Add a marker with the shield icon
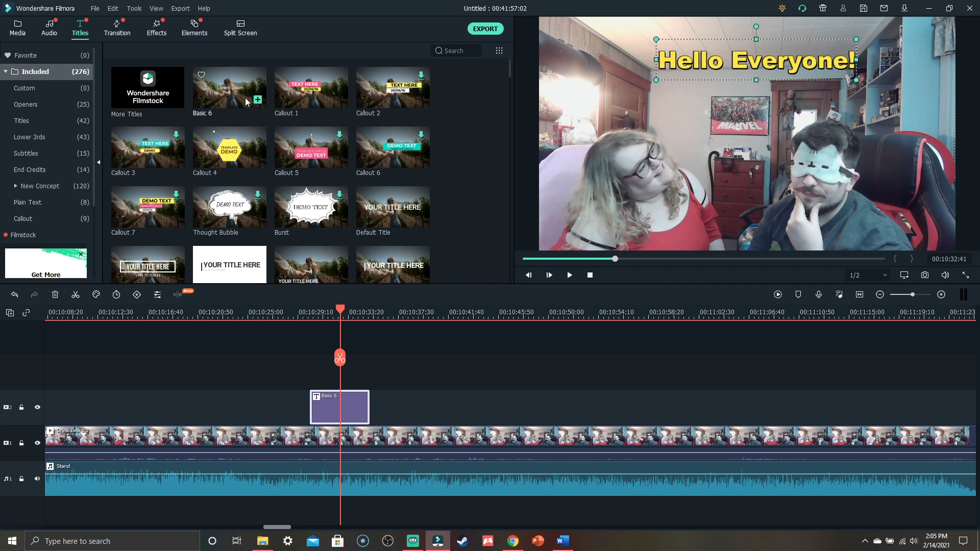The image size is (980, 551). pos(798,294)
